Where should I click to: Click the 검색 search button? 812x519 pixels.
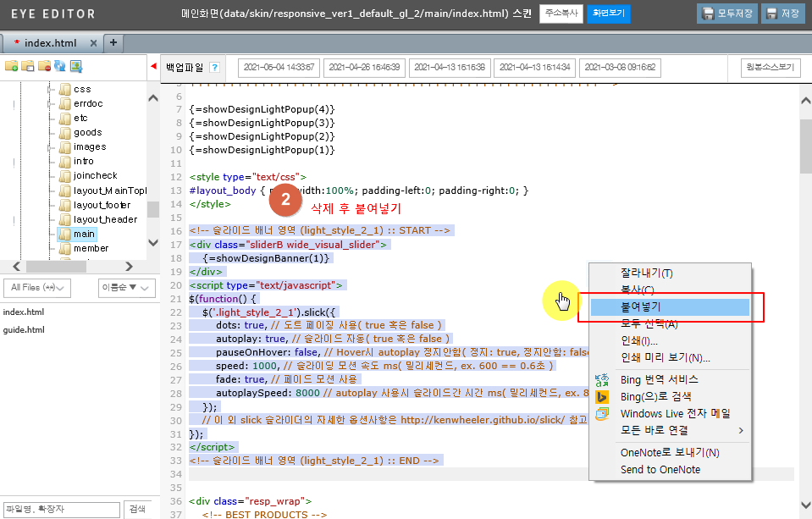tap(138, 510)
